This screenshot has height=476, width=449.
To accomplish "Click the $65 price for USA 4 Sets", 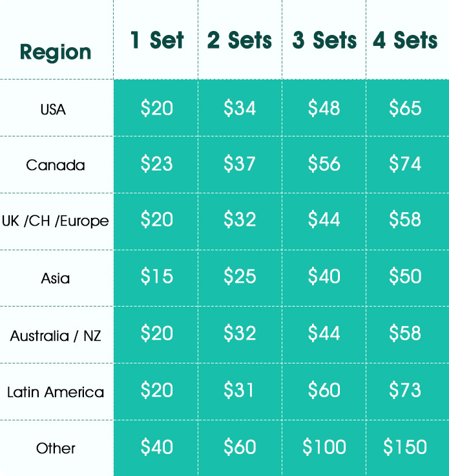I will (405, 108).
